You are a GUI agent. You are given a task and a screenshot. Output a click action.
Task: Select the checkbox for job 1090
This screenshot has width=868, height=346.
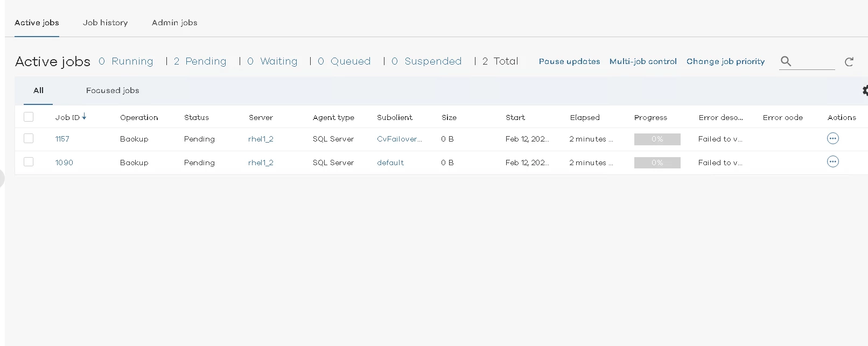[29, 162]
